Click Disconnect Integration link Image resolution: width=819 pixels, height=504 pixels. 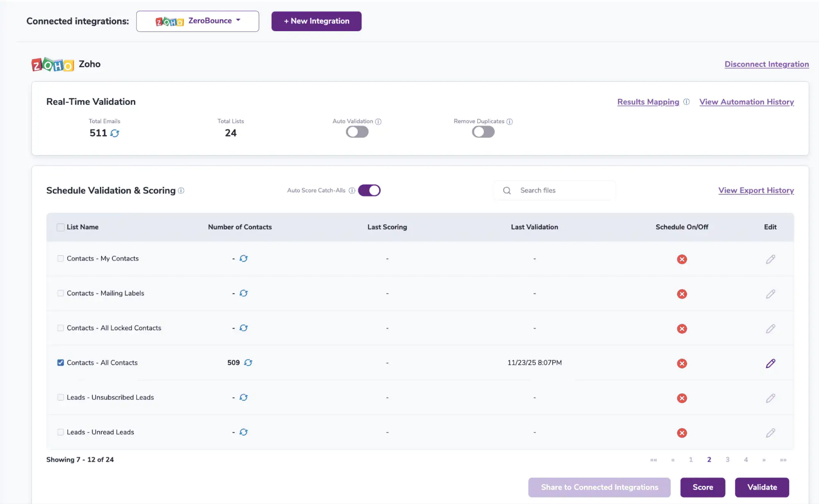click(x=766, y=64)
